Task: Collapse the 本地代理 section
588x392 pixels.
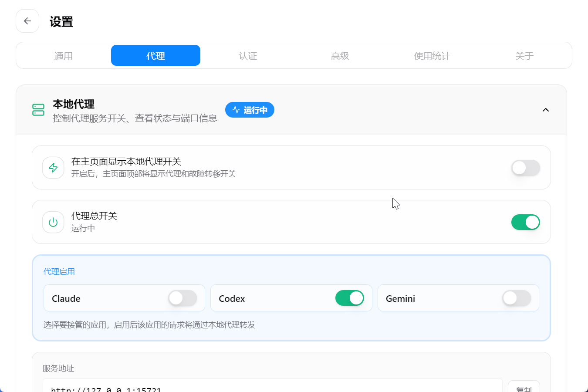Action: (546, 110)
